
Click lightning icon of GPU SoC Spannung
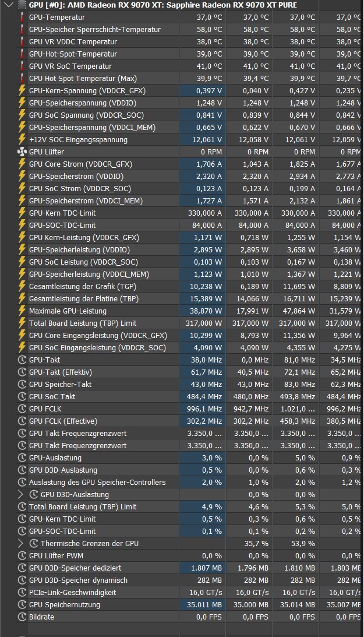pos(22,115)
